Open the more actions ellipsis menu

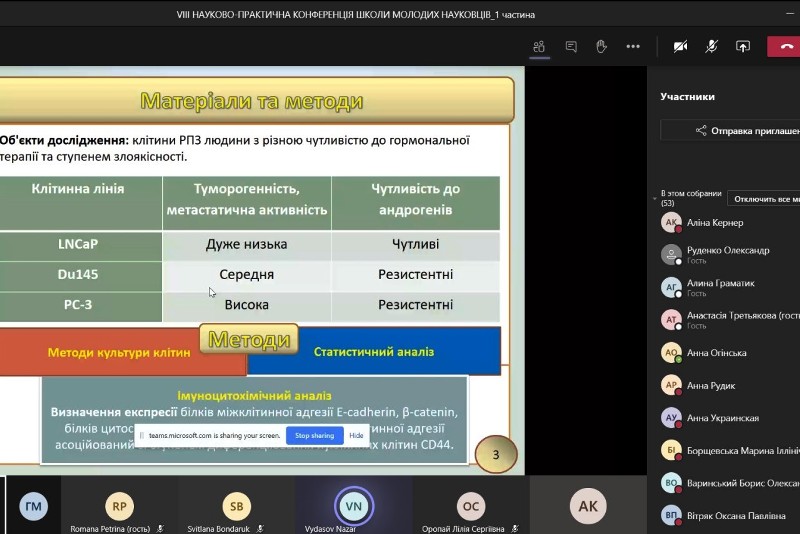[633, 46]
